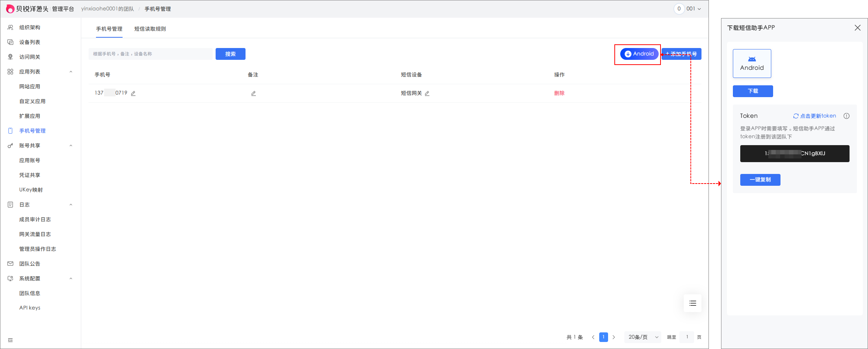Click the blue Android download button
This screenshot has width=868, height=349.
coord(639,54)
